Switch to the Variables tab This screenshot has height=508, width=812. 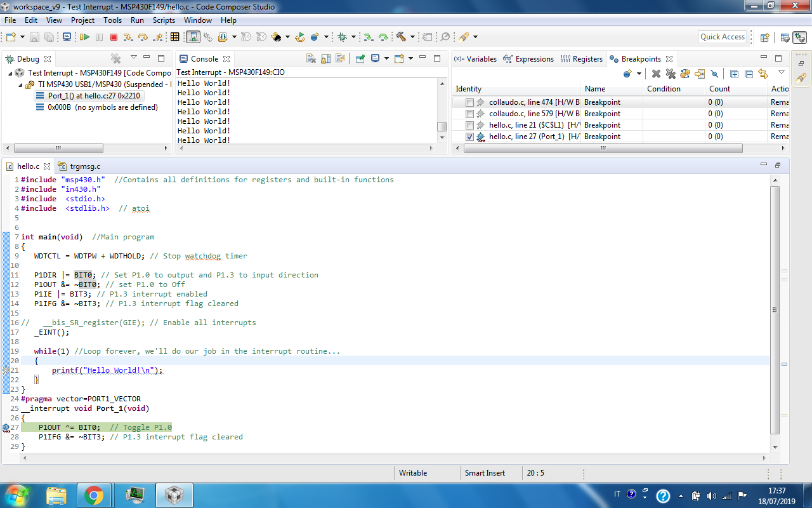tap(475, 59)
